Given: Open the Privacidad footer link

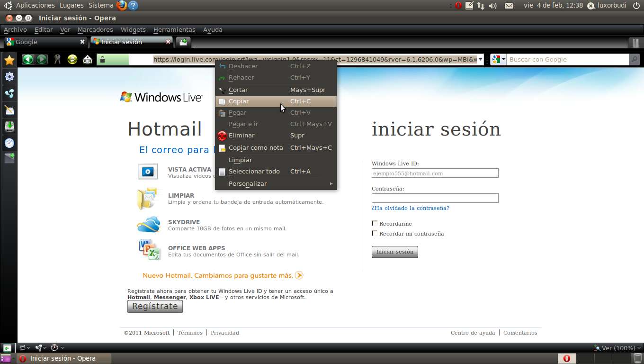Looking at the screenshot, I should (x=225, y=333).
